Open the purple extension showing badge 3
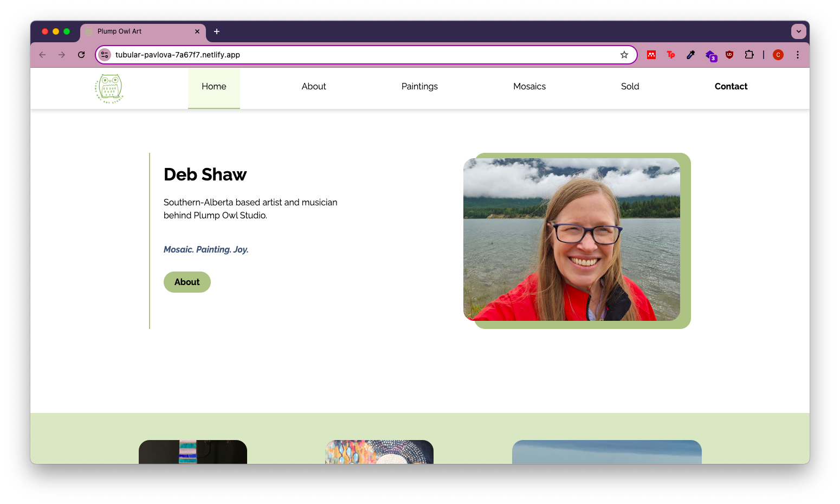Viewport: 840px width, 504px height. (x=710, y=55)
